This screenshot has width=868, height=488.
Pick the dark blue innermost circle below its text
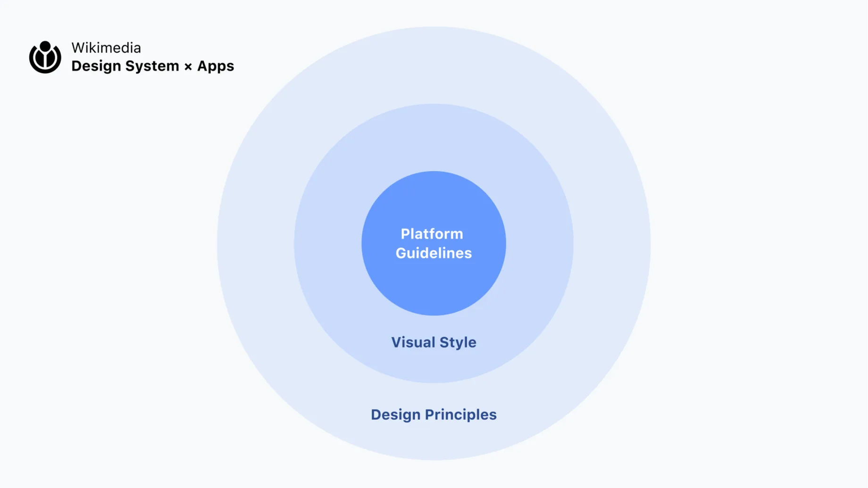434,288
